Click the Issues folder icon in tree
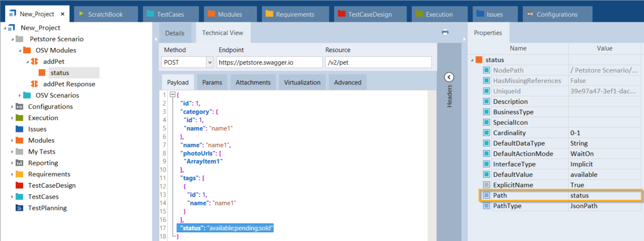The image size is (644, 241). (x=19, y=129)
